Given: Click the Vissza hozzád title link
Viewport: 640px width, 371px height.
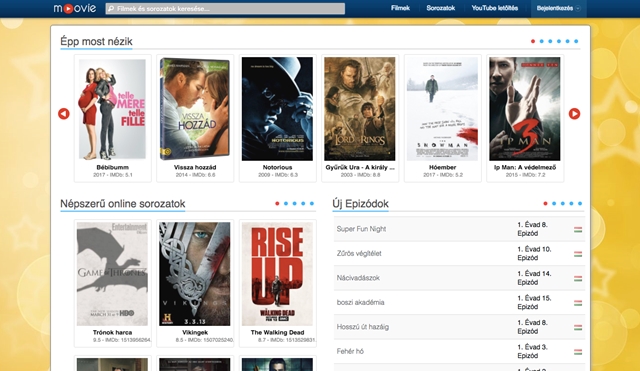Looking at the screenshot, I should (195, 167).
